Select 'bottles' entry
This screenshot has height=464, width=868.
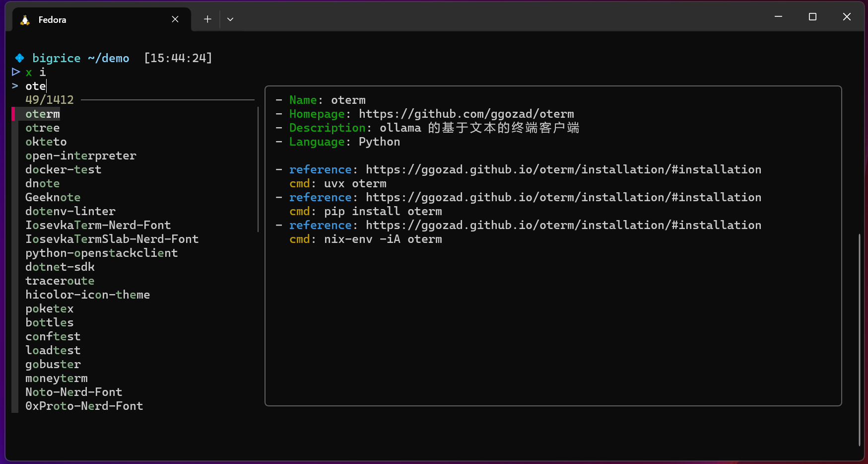tap(50, 322)
